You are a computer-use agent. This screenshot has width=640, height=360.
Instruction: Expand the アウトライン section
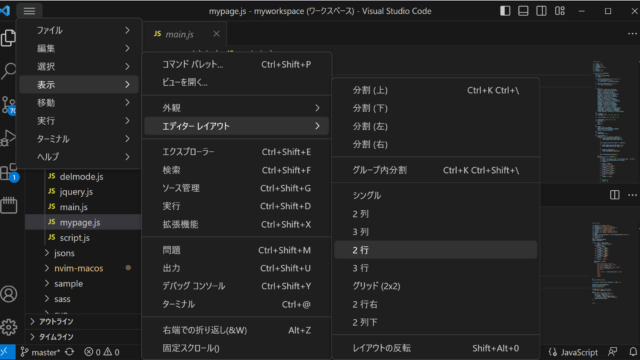(83, 322)
